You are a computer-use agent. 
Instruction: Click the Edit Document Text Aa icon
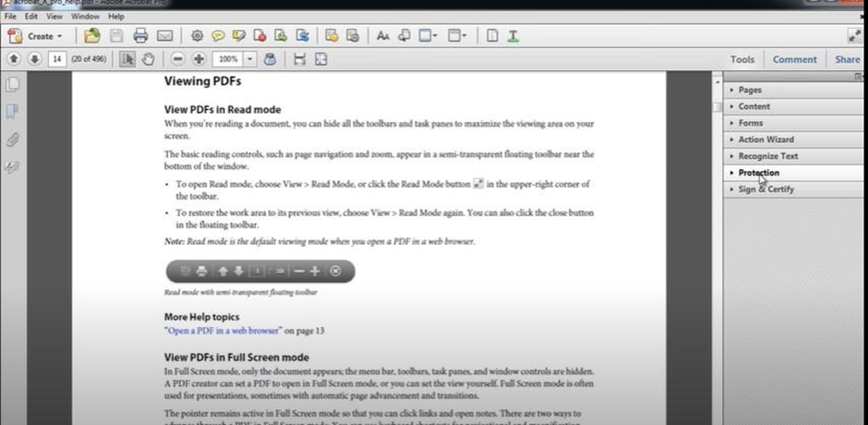[x=382, y=37]
